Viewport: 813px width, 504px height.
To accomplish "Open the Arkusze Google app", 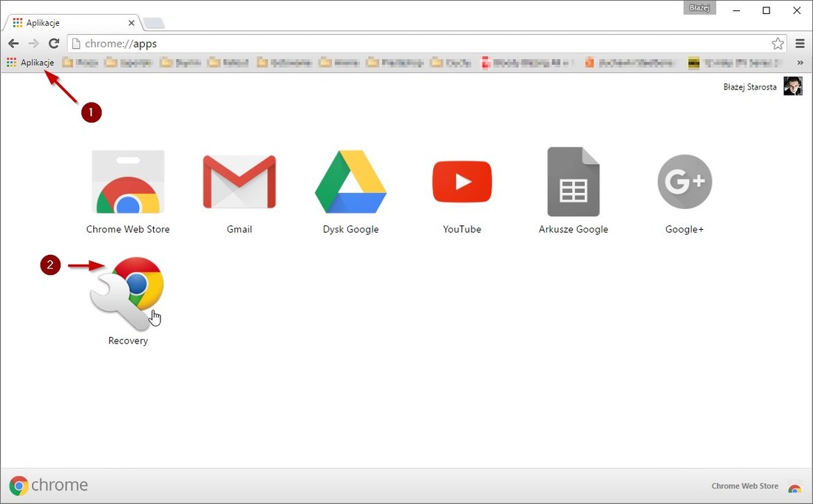I will (x=573, y=192).
